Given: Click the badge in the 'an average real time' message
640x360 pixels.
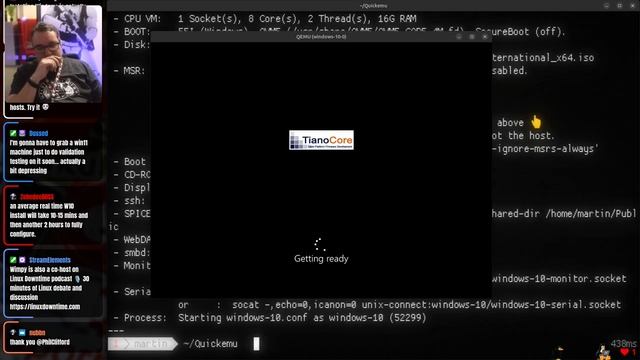Looking at the screenshot, I should [13, 196].
